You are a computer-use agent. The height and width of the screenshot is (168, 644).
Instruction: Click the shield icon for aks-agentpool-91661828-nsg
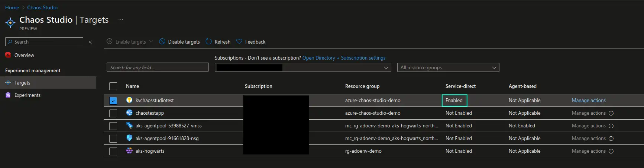129,138
